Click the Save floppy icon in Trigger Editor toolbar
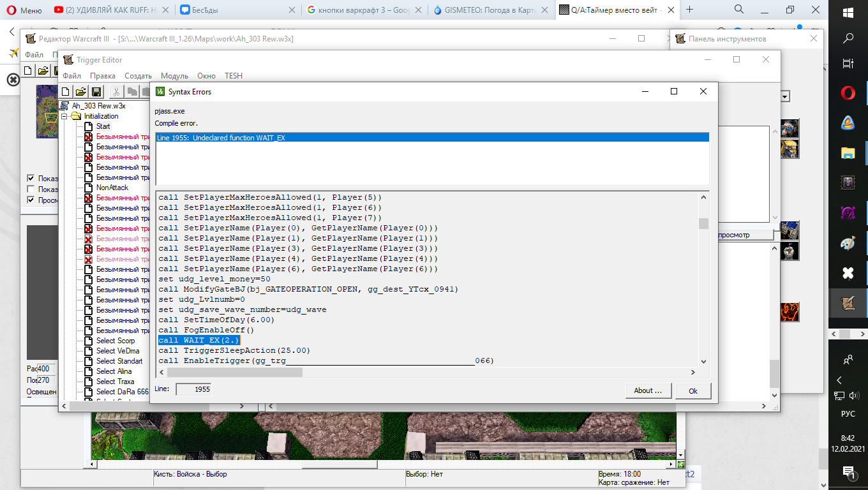The image size is (868, 490). tap(96, 92)
